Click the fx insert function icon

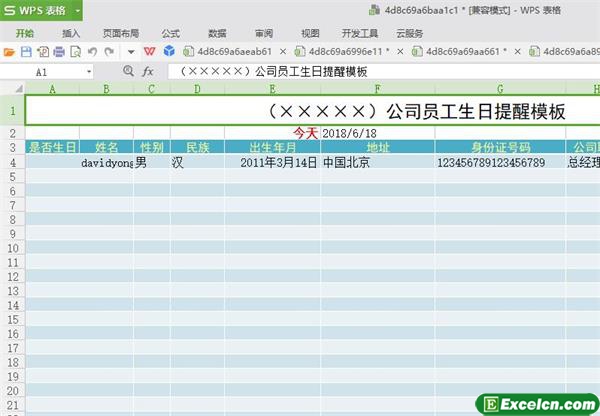(x=148, y=72)
